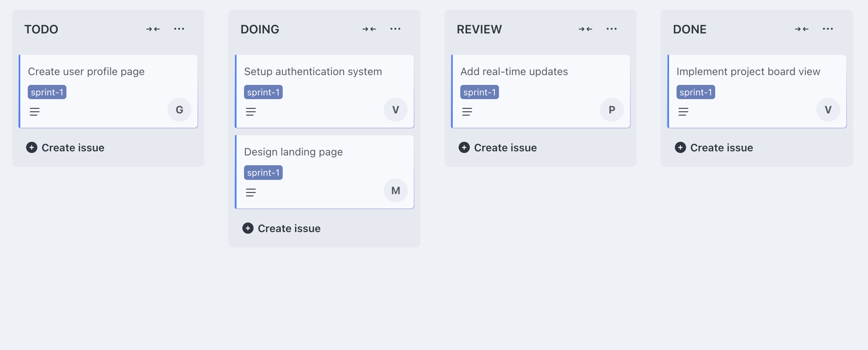Screen dimensions: 868x350
Task: Collapse the TODO column
Action: [x=153, y=29]
